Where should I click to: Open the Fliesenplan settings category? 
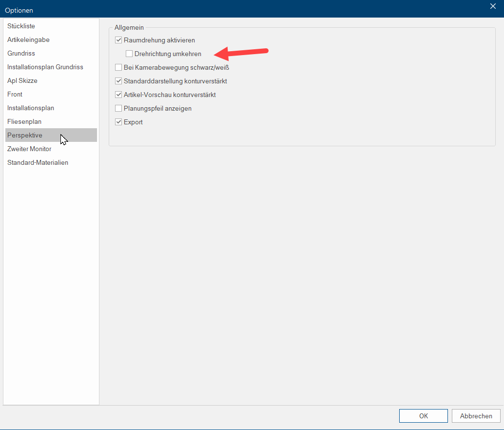(x=24, y=121)
